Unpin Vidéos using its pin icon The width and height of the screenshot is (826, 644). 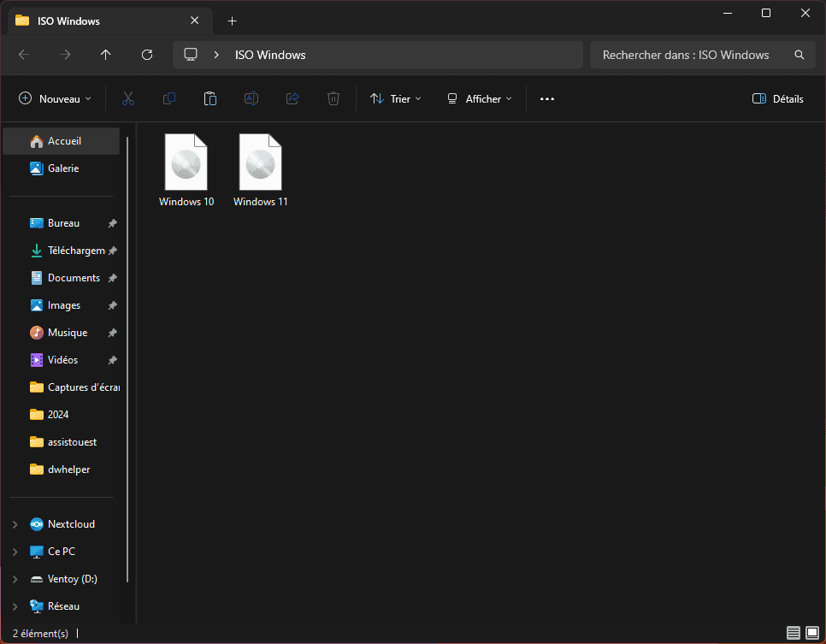click(x=112, y=360)
